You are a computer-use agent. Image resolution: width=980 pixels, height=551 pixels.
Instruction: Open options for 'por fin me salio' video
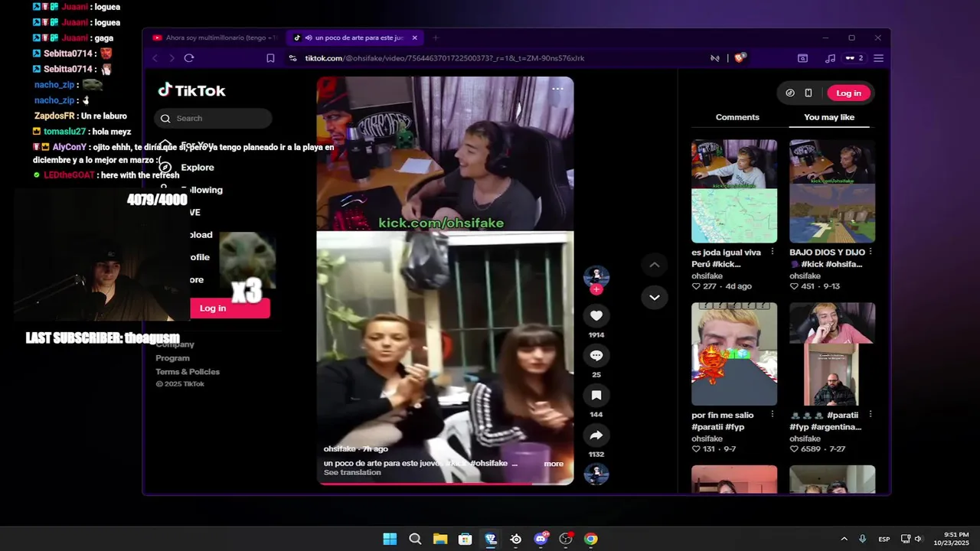pyautogui.click(x=772, y=415)
